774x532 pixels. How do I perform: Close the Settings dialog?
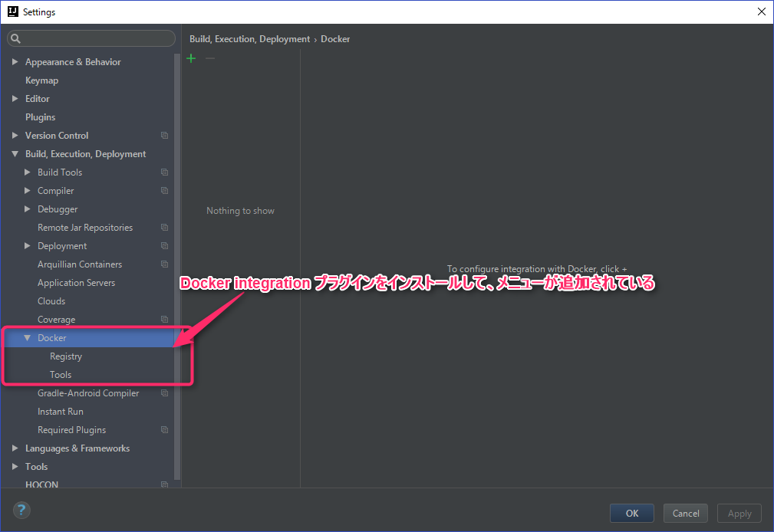click(761, 11)
